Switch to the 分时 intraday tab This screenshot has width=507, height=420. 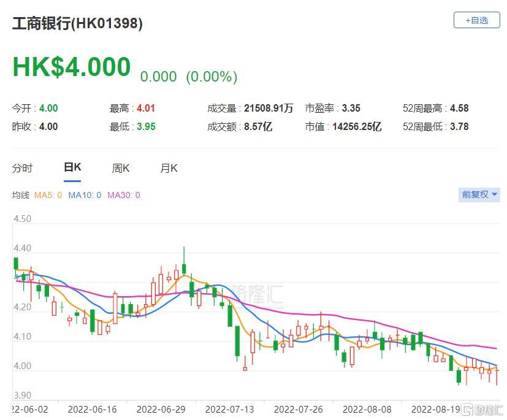22,168
